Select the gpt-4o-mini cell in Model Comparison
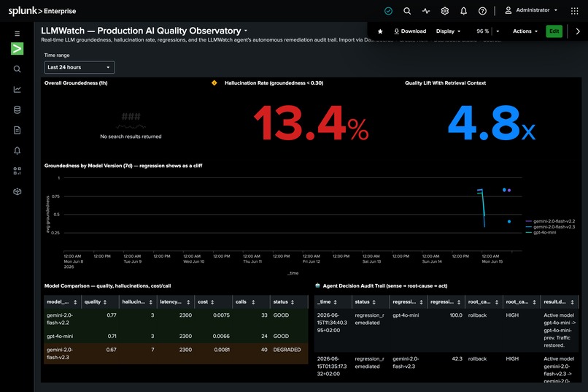The width and height of the screenshot is (588, 392). click(x=60, y=336)
